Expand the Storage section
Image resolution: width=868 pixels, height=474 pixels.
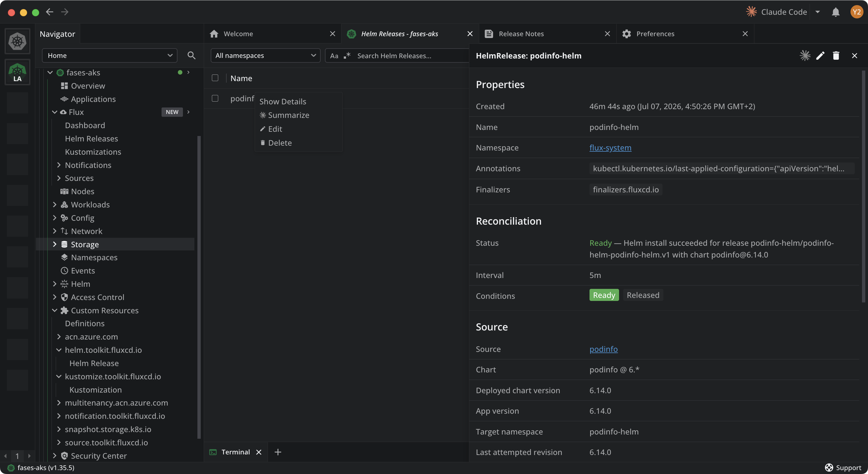click(x=55, y=245)
